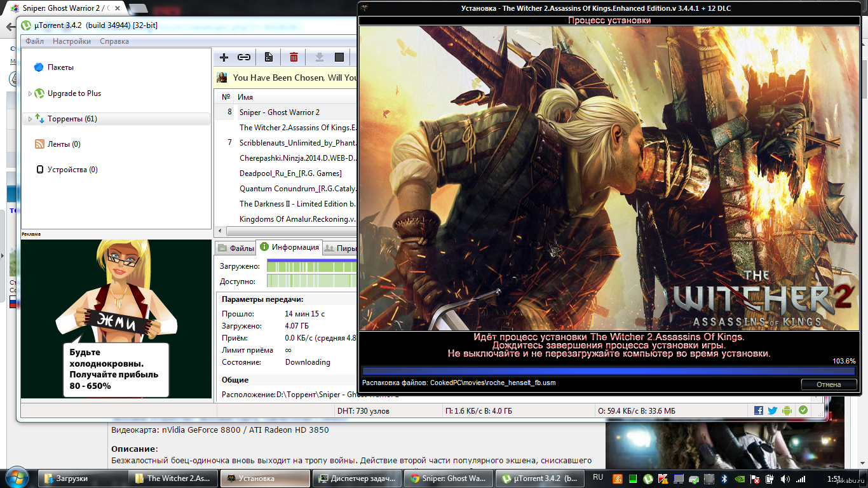This screenshot has height=488, width=868.
Task: Click Start Torrent download arrow icon
Action: click(320, 57)
